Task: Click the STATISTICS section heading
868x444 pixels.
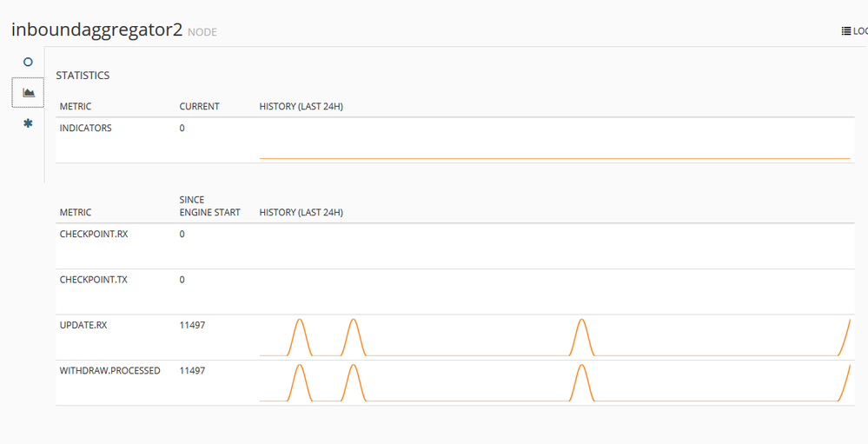Action: click(x=83, y=76)
